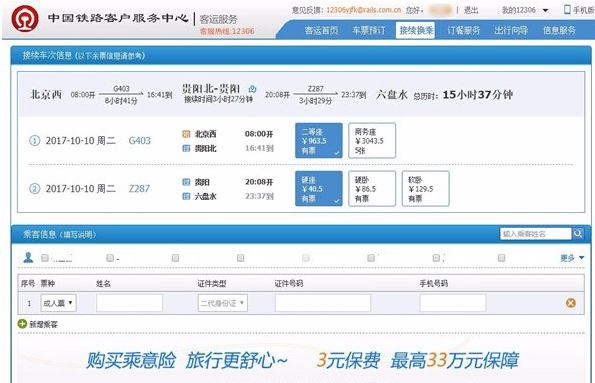Open the 订餐服务 tab
The width and height of the screenshot is (595, 383).
pos(464,30)
